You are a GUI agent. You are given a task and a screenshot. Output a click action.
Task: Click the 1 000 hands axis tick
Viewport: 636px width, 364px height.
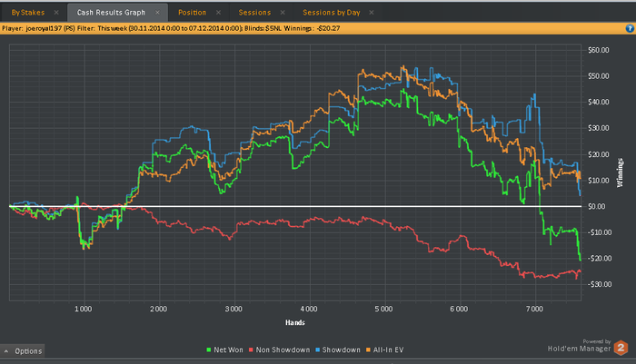pos(84,310)
